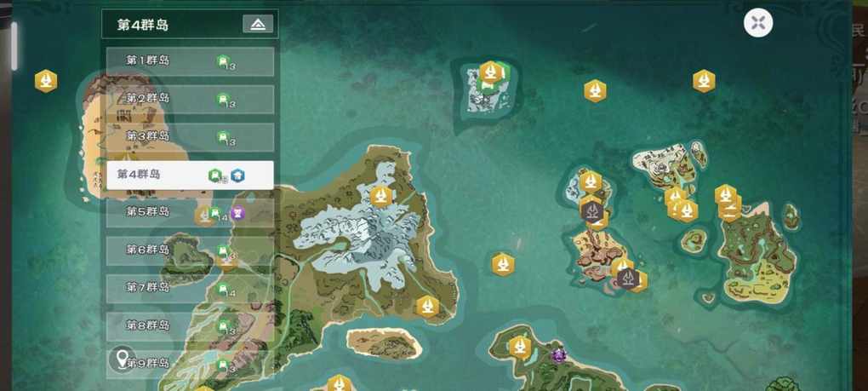The height and width of the screenshot is (391, 868).
Task: Click the white scrollbar on the left edge
Action: [14, 46]
